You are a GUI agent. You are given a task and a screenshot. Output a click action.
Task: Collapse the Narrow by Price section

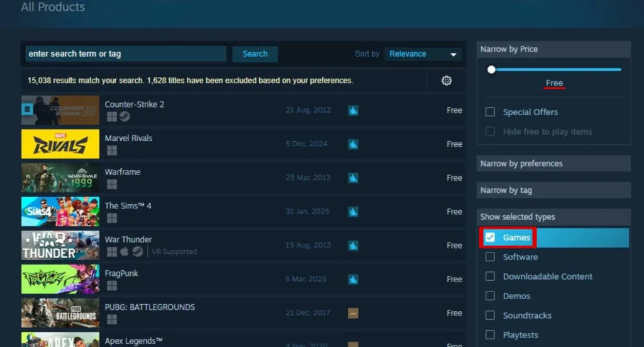pos(553,49)
